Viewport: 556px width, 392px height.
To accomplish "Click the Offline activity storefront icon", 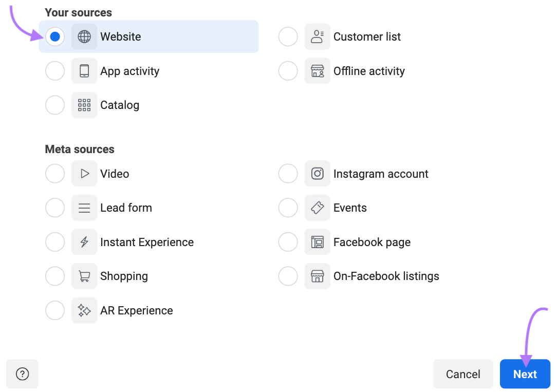I will click(x=317, y=71).
